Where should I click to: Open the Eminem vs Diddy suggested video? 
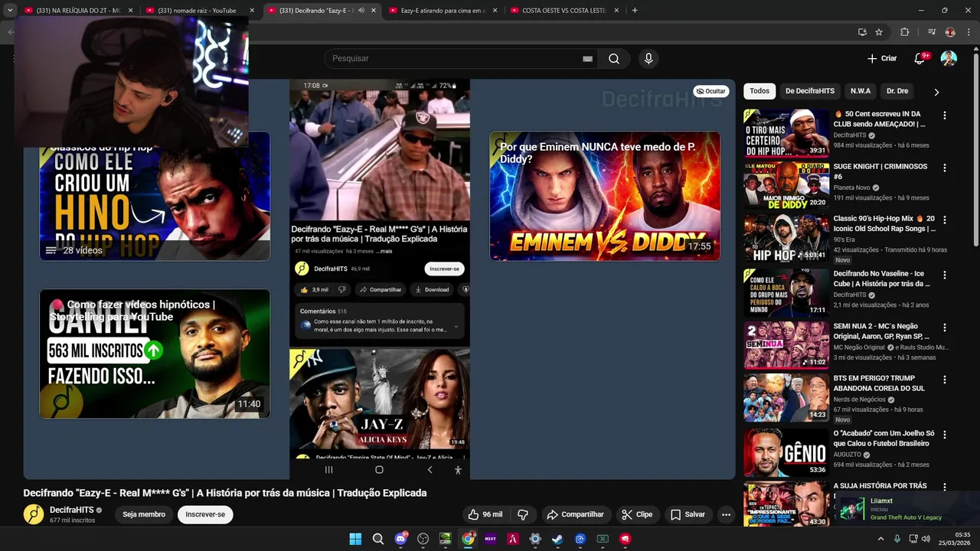click(x=605, y=197)
